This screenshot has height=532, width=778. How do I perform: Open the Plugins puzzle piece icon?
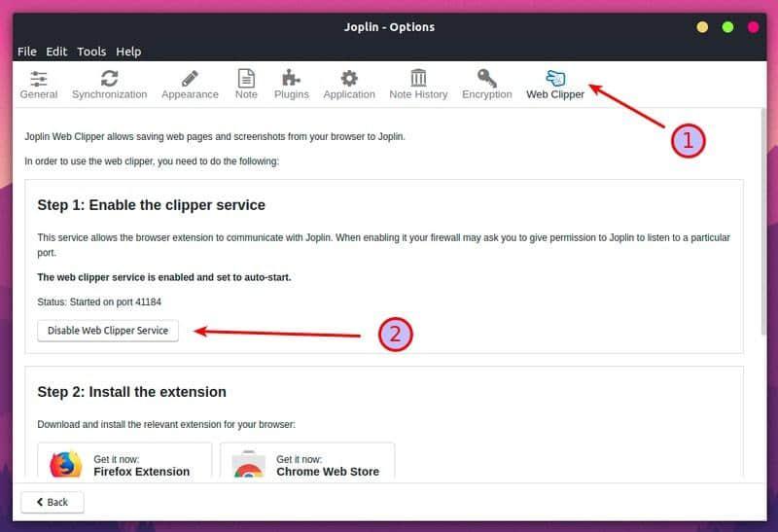pyautogui.click(x=291, y=78)
